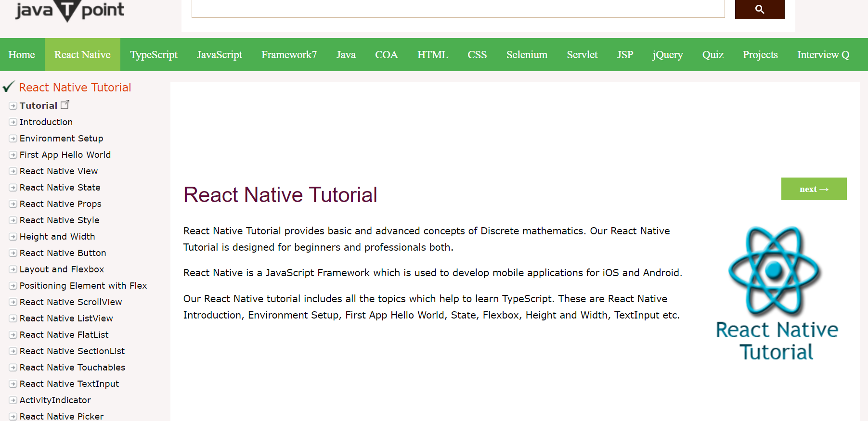Click the arrow bullet icon beside Environment Setup

pyautogui.click(x=13, y=139)
